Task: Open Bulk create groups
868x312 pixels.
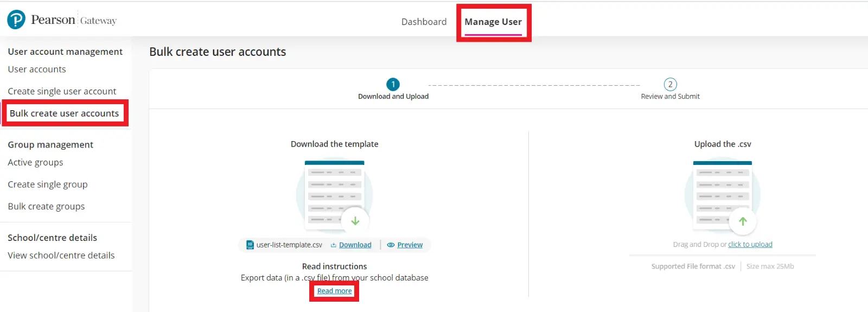Action: (46, 207)
